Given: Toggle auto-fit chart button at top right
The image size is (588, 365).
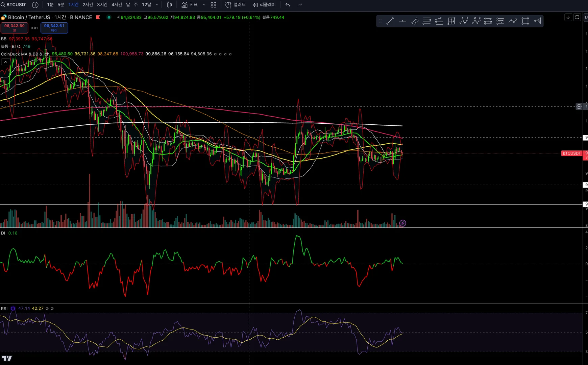Looking at the screenshot, I should (x=577, y=17).
